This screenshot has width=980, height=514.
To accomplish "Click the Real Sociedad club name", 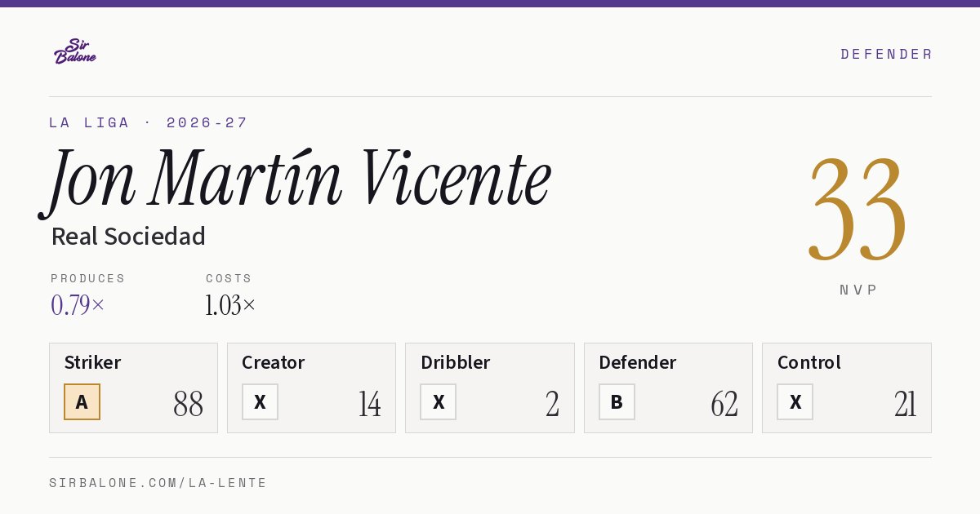I will point(128,237).
